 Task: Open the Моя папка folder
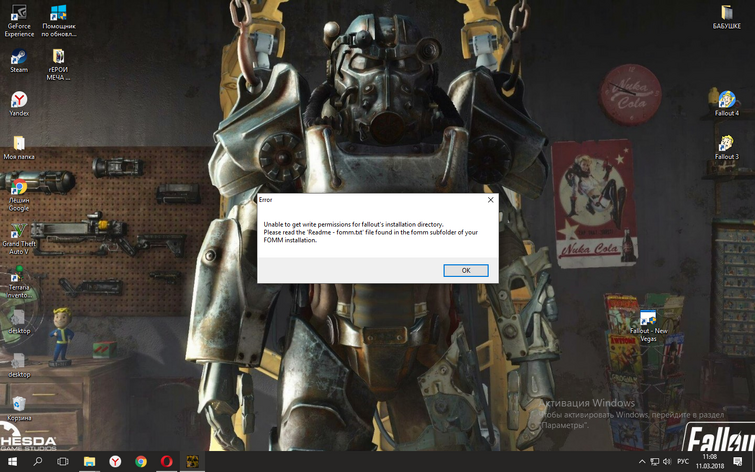(19, 147)
